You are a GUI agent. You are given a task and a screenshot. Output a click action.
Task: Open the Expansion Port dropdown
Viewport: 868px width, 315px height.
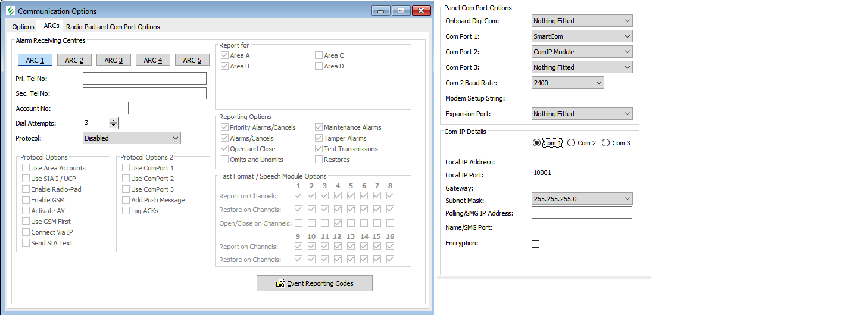(x=582, y=114)
